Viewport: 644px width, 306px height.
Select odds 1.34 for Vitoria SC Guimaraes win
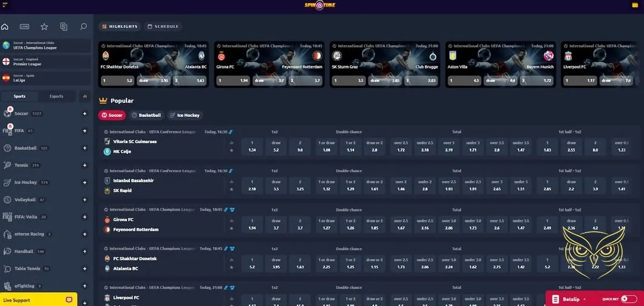pyautogui.click(x=252, y=147)
